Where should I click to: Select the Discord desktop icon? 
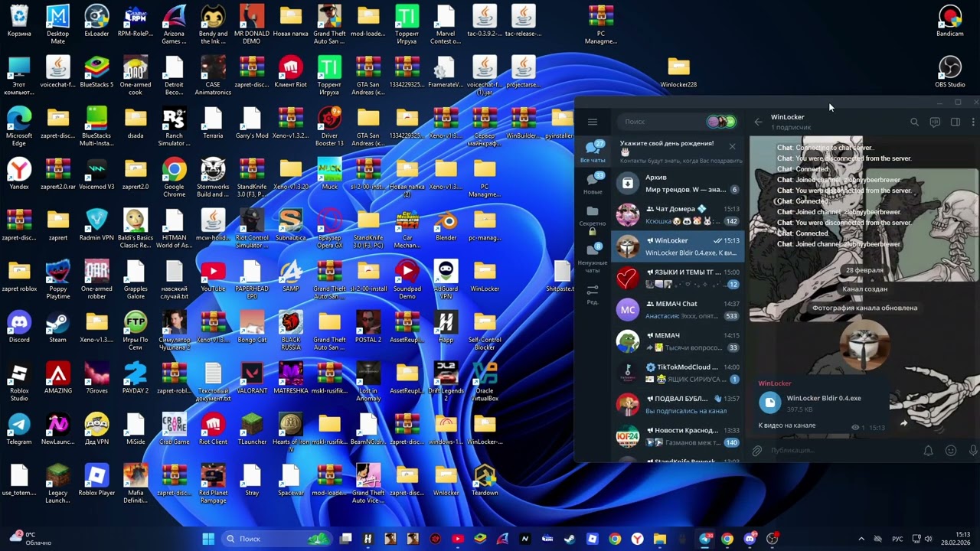coord(19,327)
